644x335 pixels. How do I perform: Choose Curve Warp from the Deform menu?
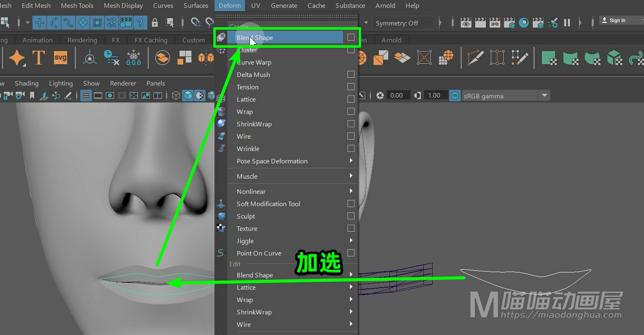click(x=254, y=62)
